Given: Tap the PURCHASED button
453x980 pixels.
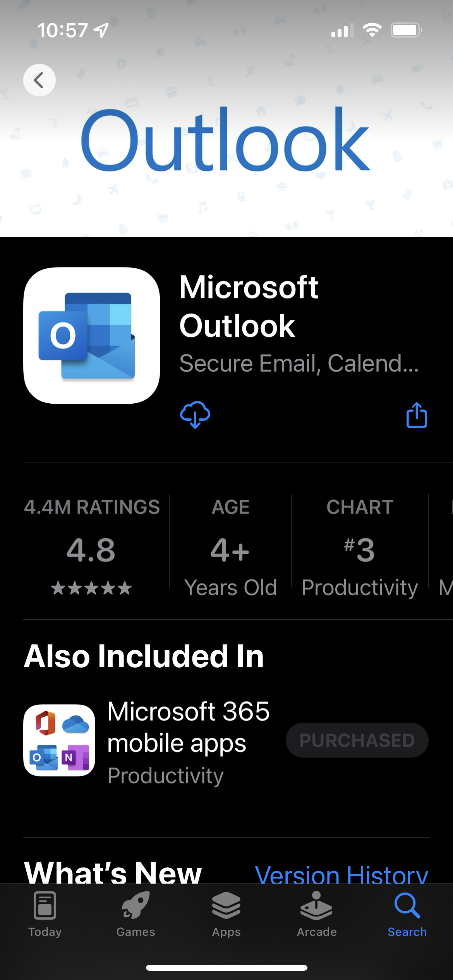Looking at the screenshot, I should (x=357, y=740).
